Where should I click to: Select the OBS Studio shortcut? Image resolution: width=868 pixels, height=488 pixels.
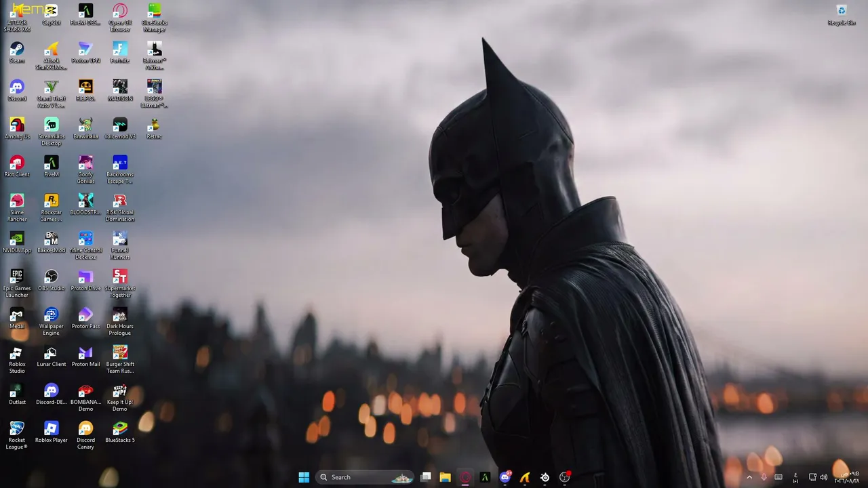pyautogui.click(x=52, y=281)
